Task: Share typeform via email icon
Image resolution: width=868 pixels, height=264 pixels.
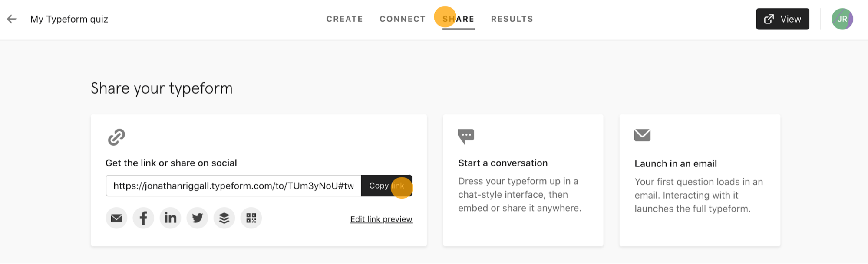Action: pyautogui.click(x=116, y=218)
